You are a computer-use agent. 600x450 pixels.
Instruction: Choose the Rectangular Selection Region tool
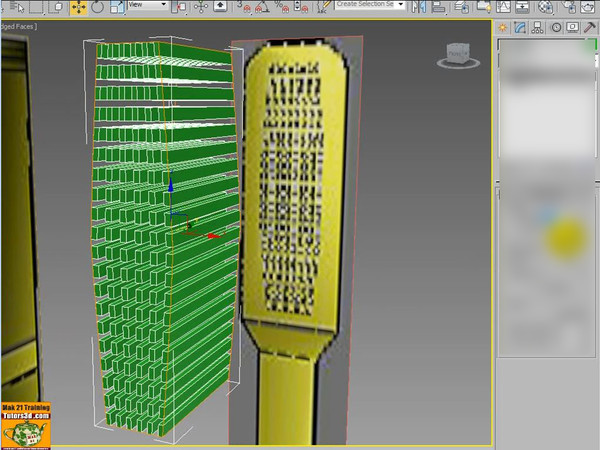pyautogui.click(x=37, y=7)
